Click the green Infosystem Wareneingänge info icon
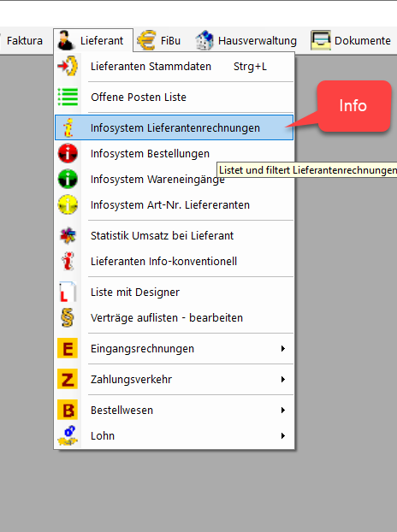 (x=68, y=179)
